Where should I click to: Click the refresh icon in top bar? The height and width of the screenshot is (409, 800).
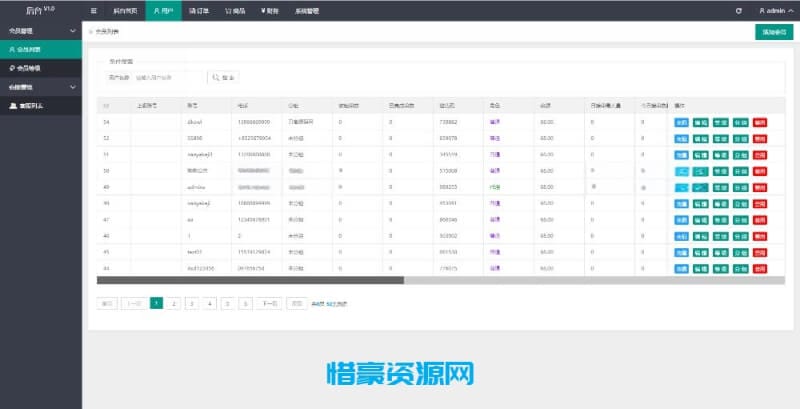click(x=738, y=11)
